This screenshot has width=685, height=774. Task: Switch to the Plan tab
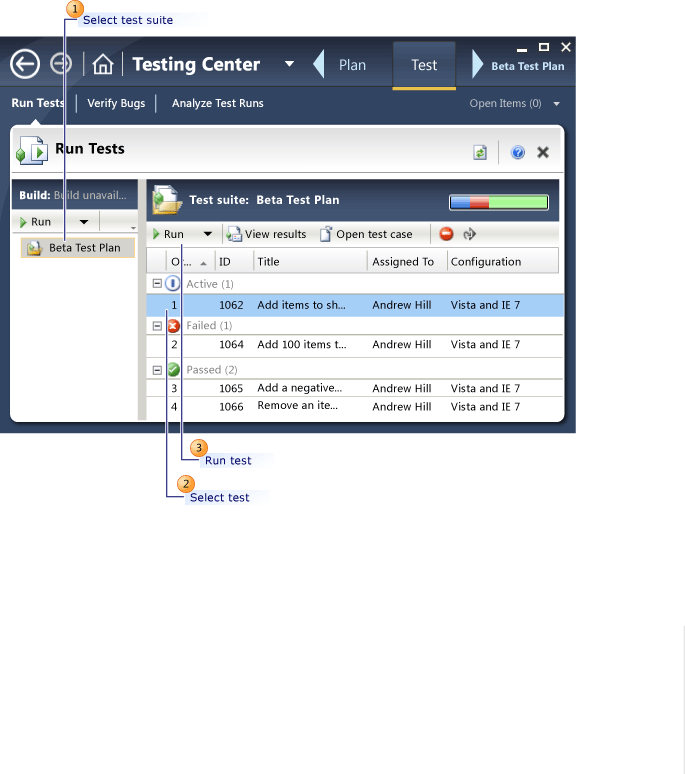352,65
